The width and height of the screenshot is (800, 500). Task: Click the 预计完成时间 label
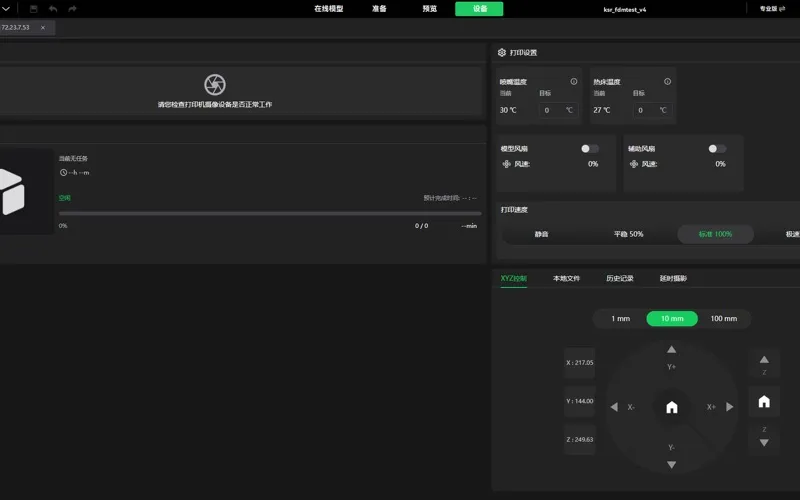tap(442, 198)
